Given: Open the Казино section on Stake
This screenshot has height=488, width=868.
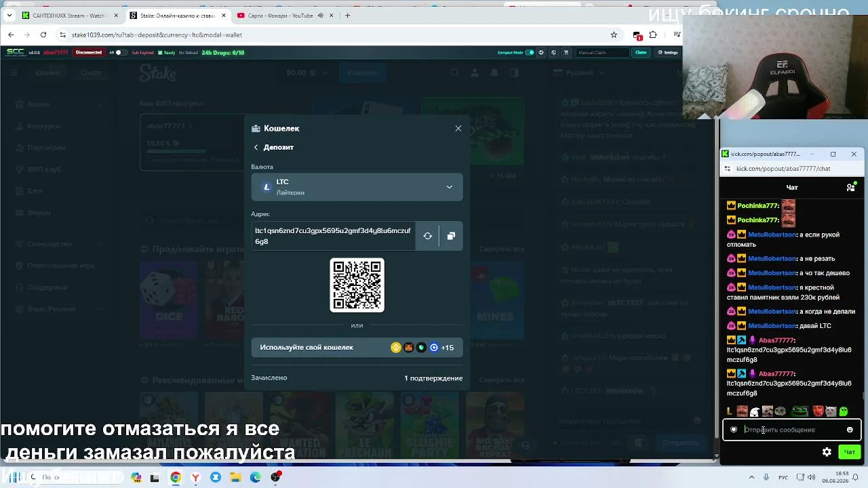Looking at the screenshot, I should [47, 73].
